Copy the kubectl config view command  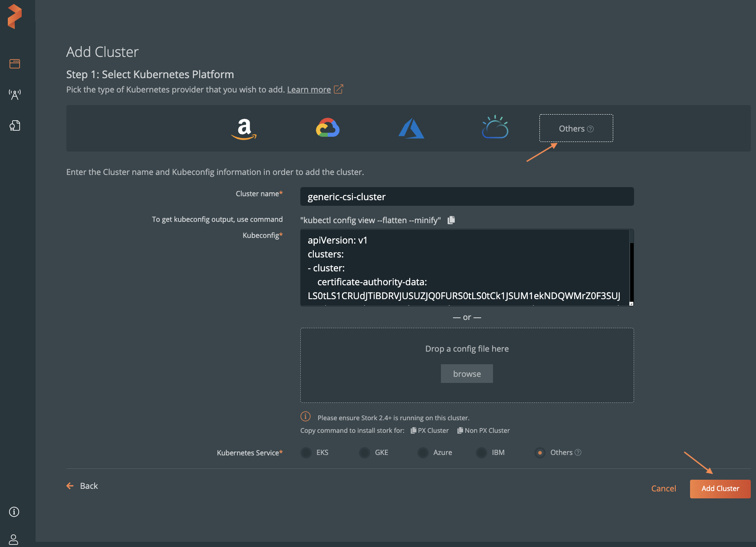451,220
